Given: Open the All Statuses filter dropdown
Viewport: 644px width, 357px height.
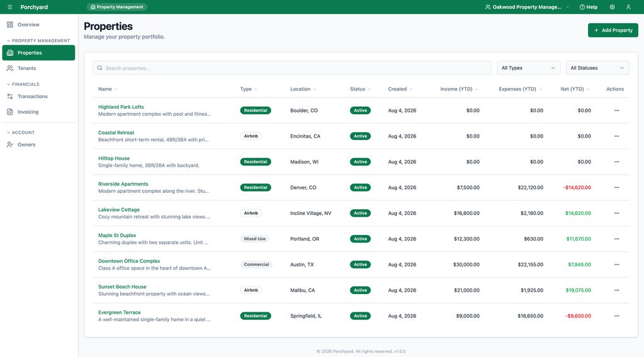Looking at the screenshot, I should click(597, 68).
